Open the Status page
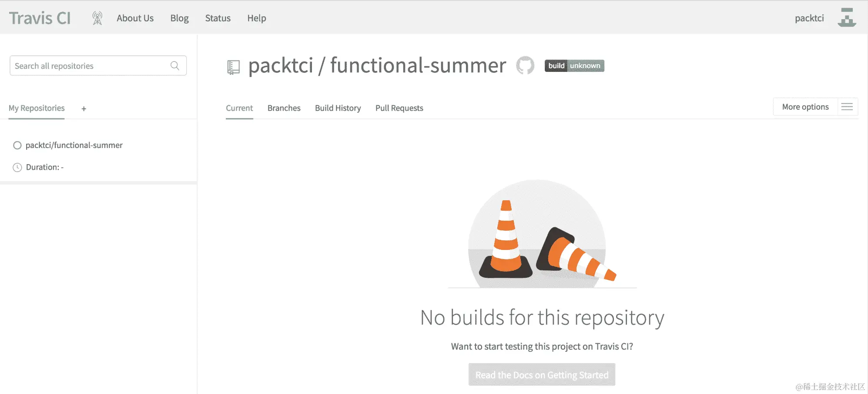868x394 pixels. coord(218,18)
